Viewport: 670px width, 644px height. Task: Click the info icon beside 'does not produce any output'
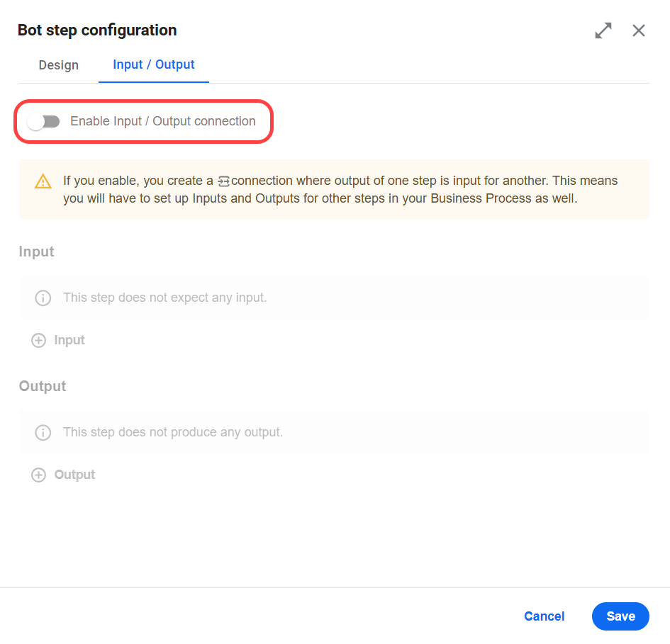[43, 432]
